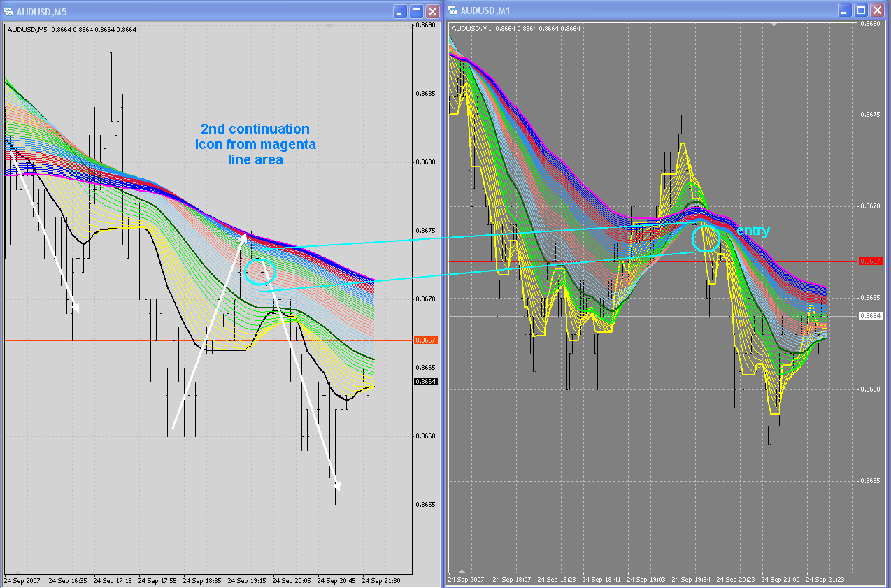Click the AUDUSD,M5 window title text

pos(41,10)
